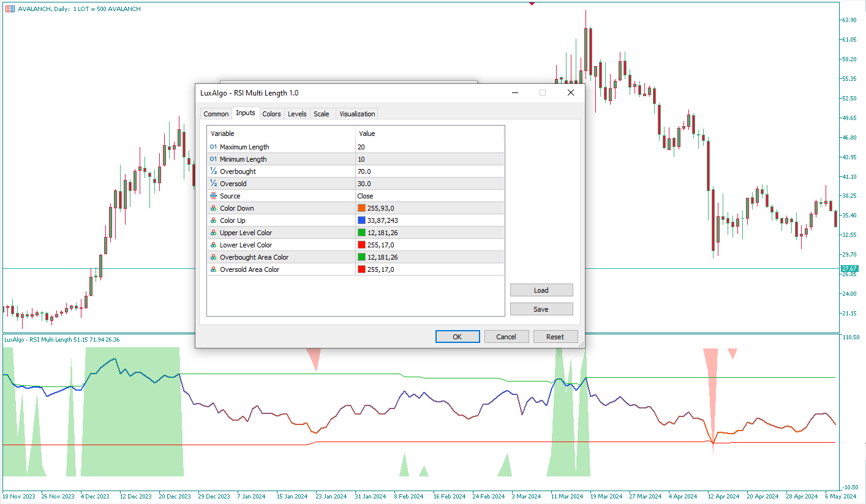Click the orange Color Down swatch
This screenshot has width=866, height=504.
tap(361, 208)
